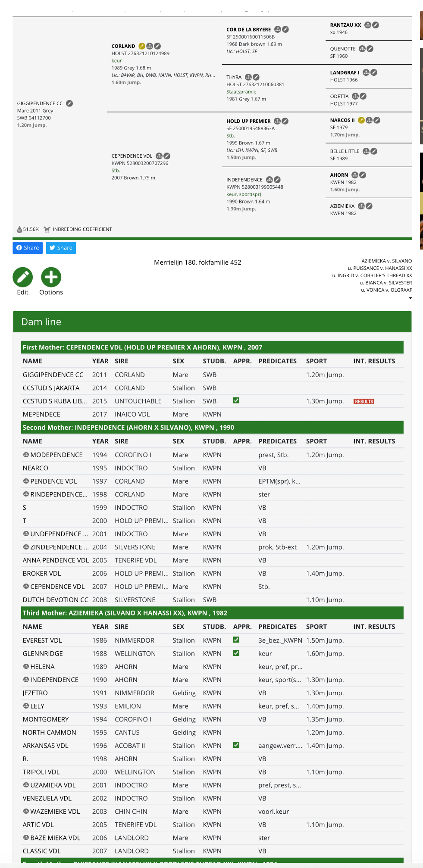Click the horse icon before INBREEDING COEFFICIENT

pos(47,229)
